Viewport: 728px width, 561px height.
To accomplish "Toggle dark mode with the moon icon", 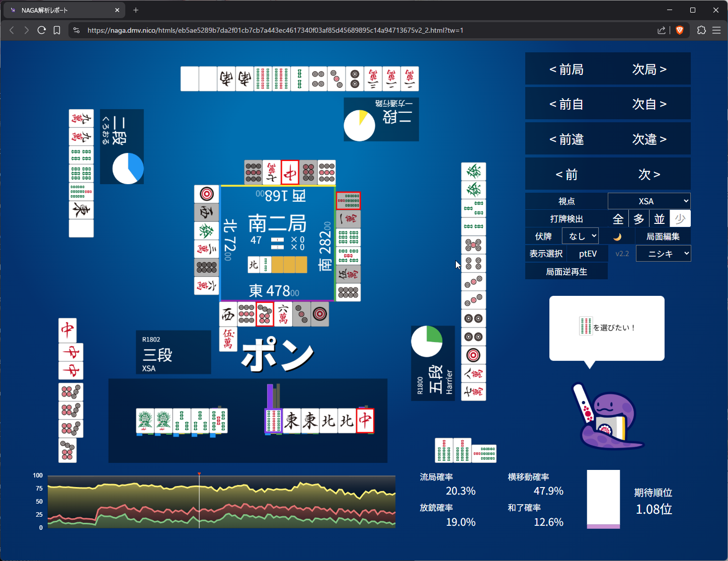I will [x=617, y=236].
